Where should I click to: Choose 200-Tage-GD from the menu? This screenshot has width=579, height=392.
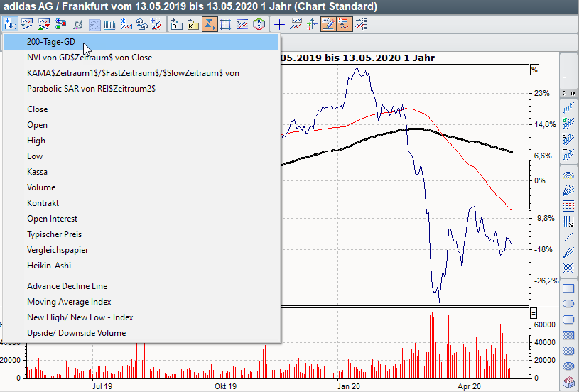[x=51, y=42]
